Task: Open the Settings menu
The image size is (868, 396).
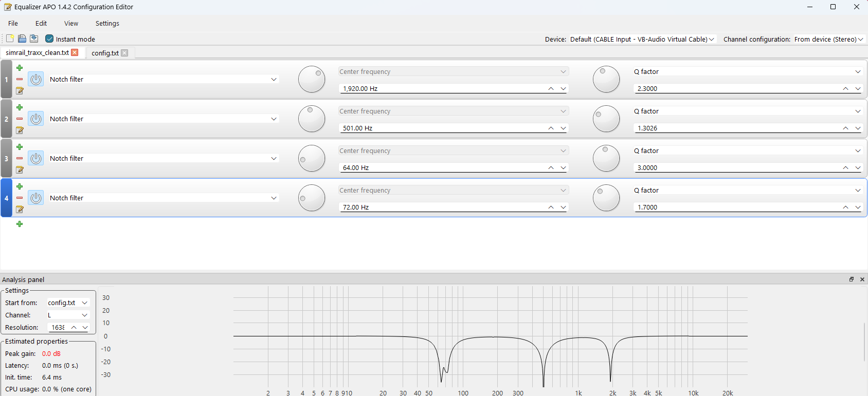Action: tap(107, 23)
